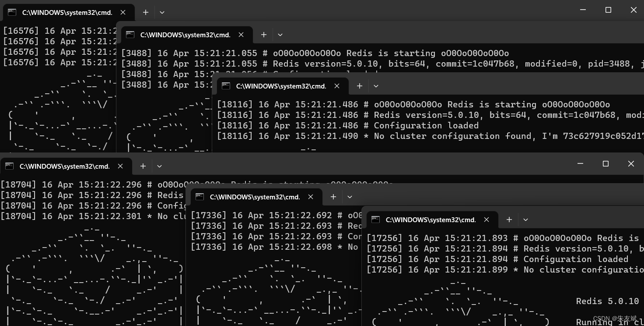Click the cmd icon on the PID 17256 terminal tab

(375, 220)
